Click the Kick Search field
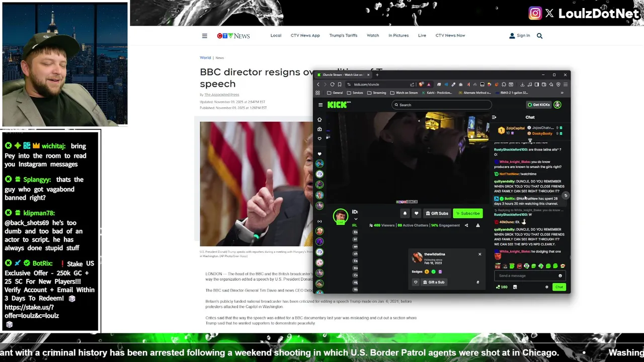Screen dimensions: 644x362 pyautogui.click(x=442, y=105)
